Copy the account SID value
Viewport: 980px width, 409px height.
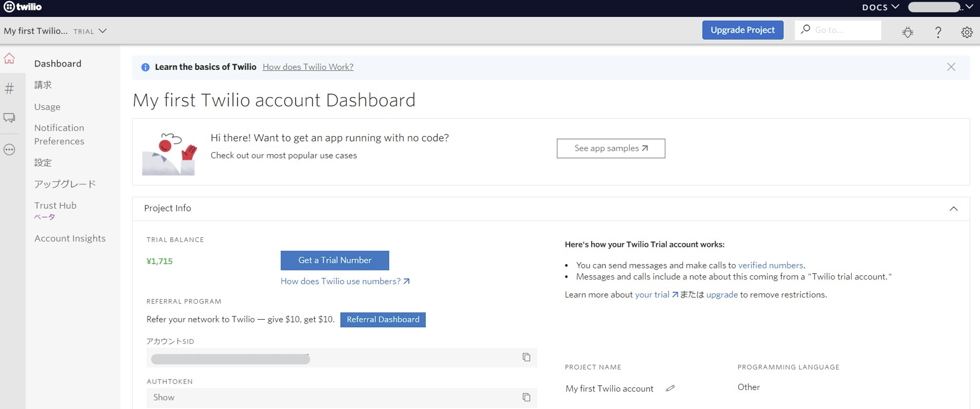pos(526,357)
